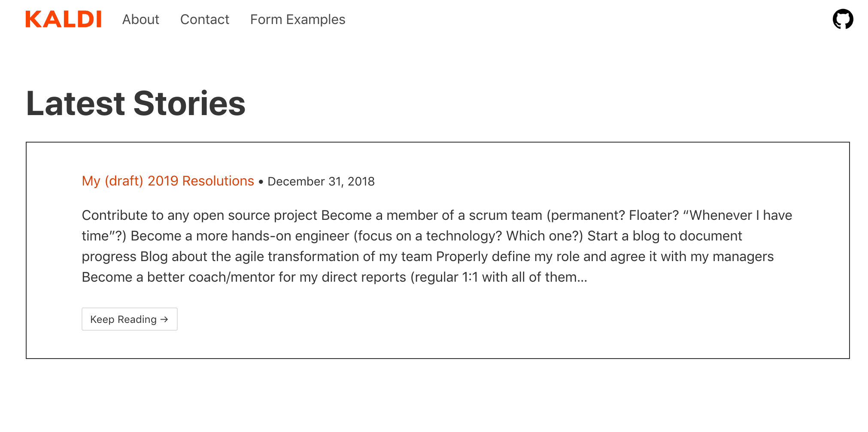
Task: Open the My (draft) 2019 Resolutions post
Action: [168, 181]
